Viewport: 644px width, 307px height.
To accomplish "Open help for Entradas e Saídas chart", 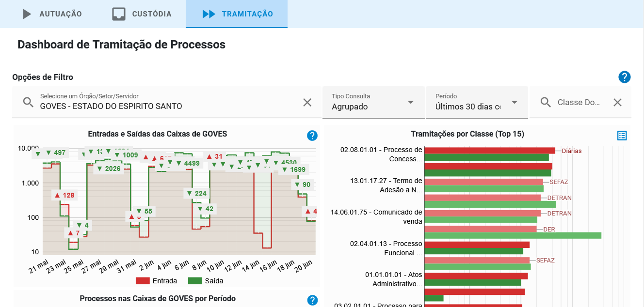I will 312,136.
